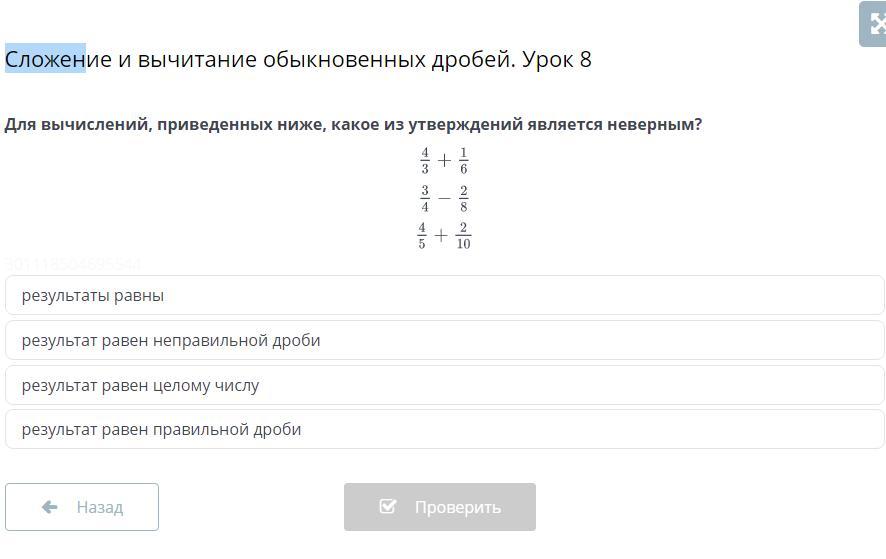The image size is (886, 559).
Task: Click the highlighted part of word "Сложение"
Action: [x=45, y=60]
